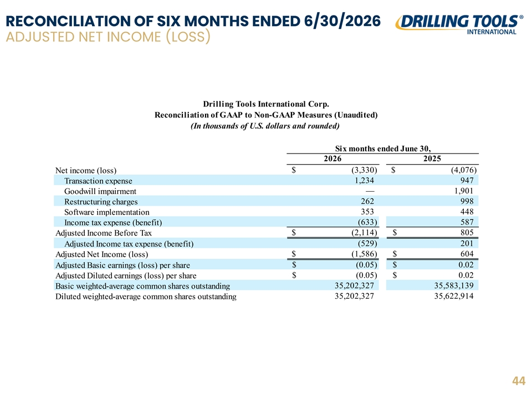
Task: Select diluted shares value 35,622,914
Action: click(454, 296)
